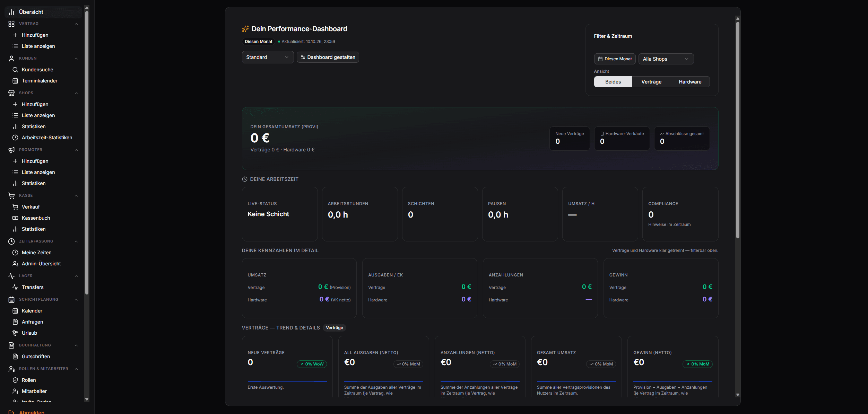Click the Abschlüsse gesamt stat card
Viewport: 868px width, 414px height.
point(682,139)
